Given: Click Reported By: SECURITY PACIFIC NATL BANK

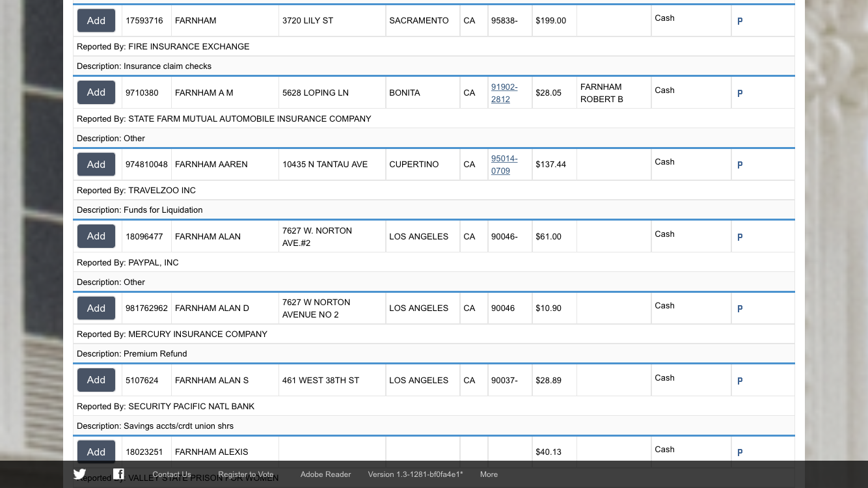Looking at the screenshot, I should [166, 407].
